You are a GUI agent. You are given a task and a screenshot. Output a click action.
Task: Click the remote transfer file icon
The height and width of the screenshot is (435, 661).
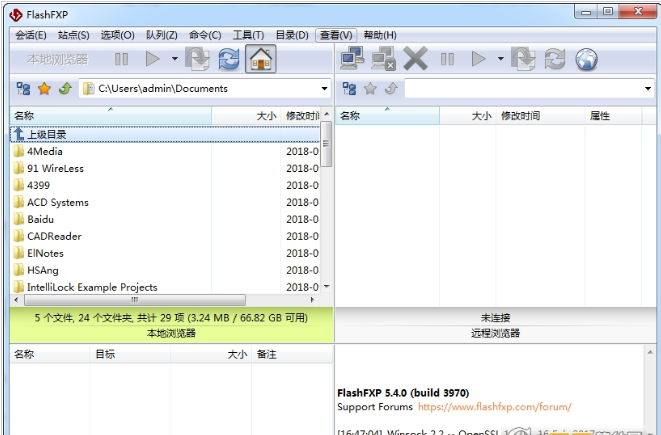click(523, 59)
